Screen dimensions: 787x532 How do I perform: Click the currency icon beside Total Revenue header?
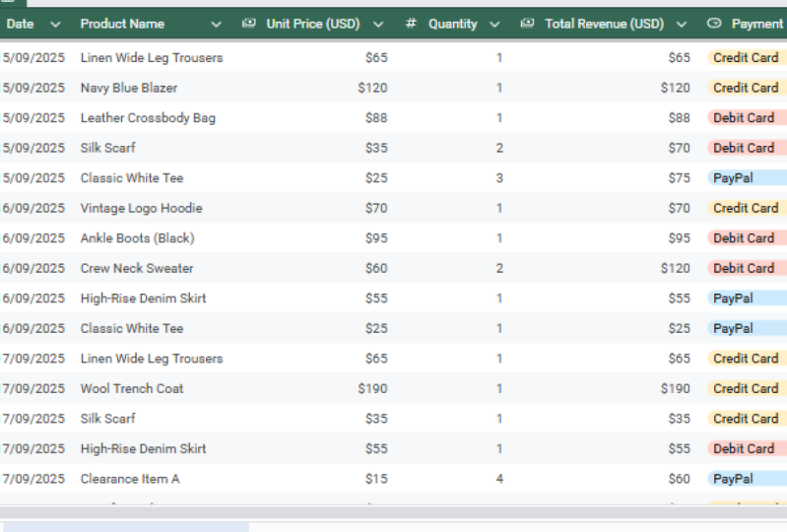[527, 24]
